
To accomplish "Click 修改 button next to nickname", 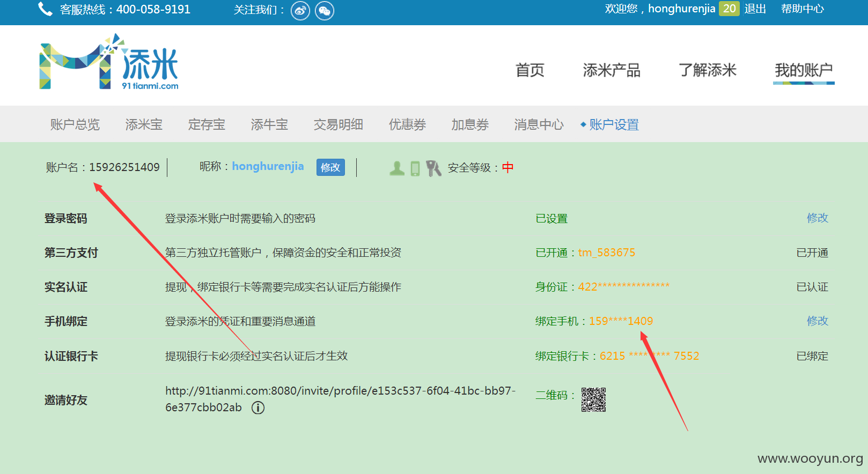I will tap(330, 167).
